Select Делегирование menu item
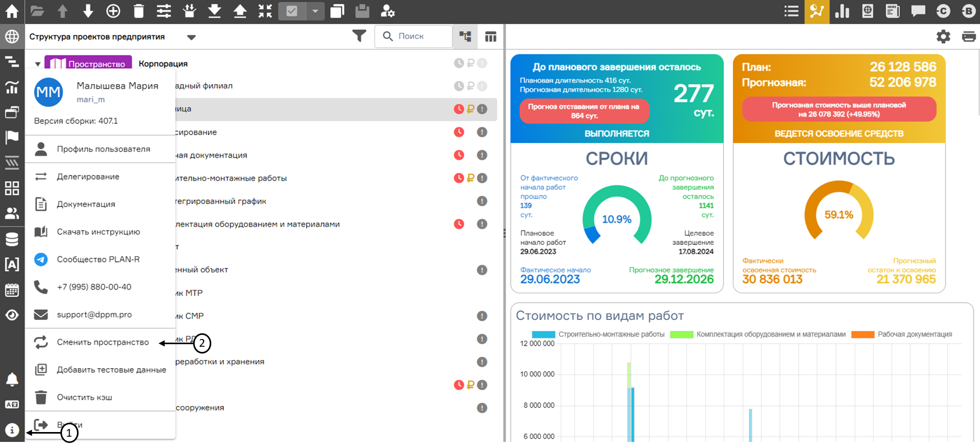Image resolution: width=980 pixels, height=444 pixels. pos(100,177)
